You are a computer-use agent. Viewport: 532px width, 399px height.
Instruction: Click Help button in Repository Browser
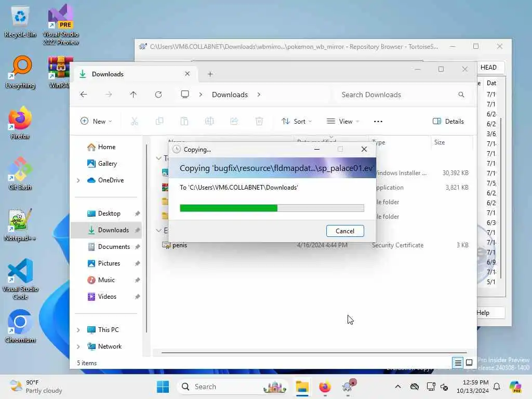coord(490,312)
